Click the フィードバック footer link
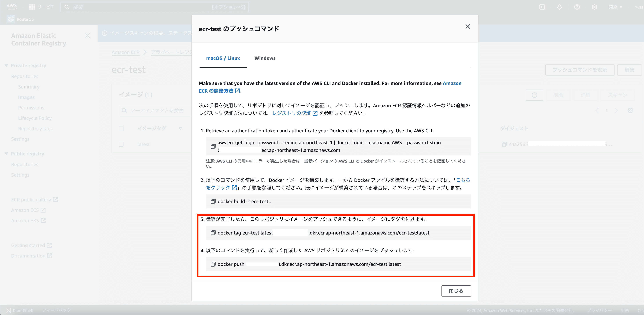The width and height of the screenshot is (644, 315). [x=57, y=310]
